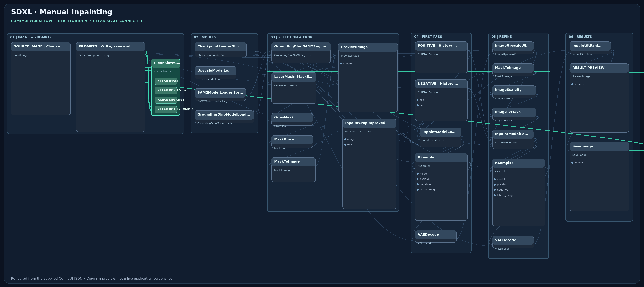The width and height of the screenshot is (644, 287).
Task: Select the POSITIVE | History node
Action: point(441,57)
